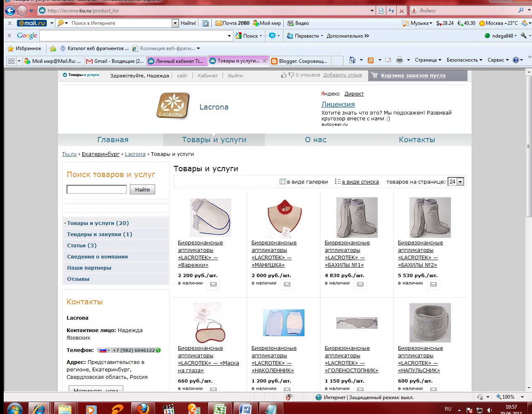Open Excel from the Windows taskbar
532x414 pixels.
(x=219, y=409)
